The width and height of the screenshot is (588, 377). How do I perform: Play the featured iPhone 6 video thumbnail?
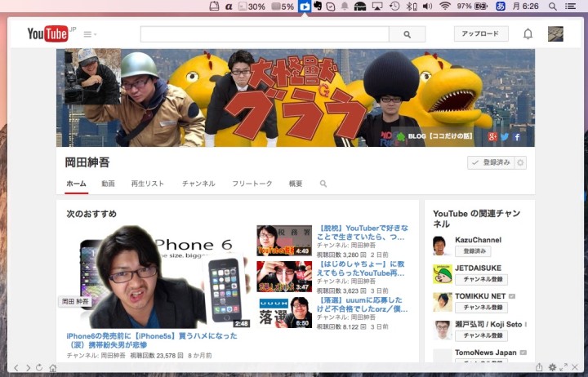pyautogui.click(x=158, y=277)
